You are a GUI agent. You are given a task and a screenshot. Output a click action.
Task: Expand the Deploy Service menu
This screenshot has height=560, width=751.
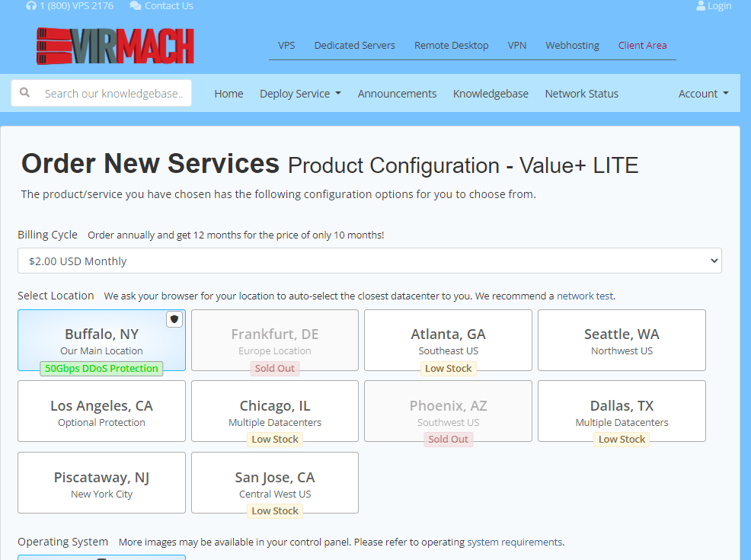[300, 94]
